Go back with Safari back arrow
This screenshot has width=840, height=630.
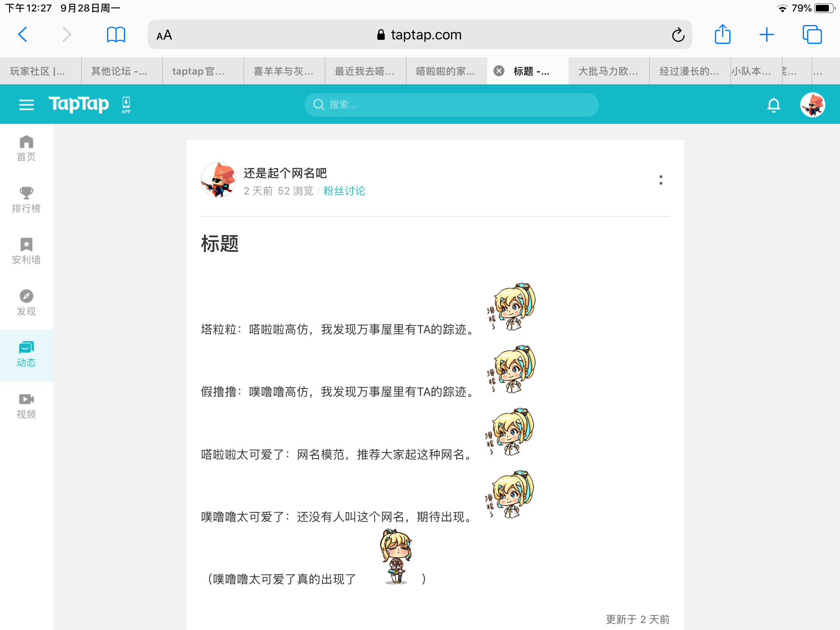point(23,34)
